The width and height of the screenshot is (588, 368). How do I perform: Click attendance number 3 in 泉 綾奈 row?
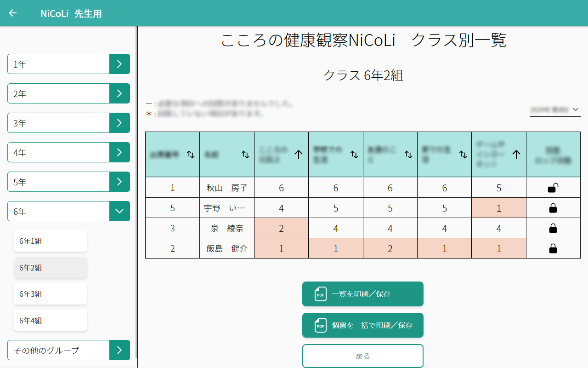[173, 228]
